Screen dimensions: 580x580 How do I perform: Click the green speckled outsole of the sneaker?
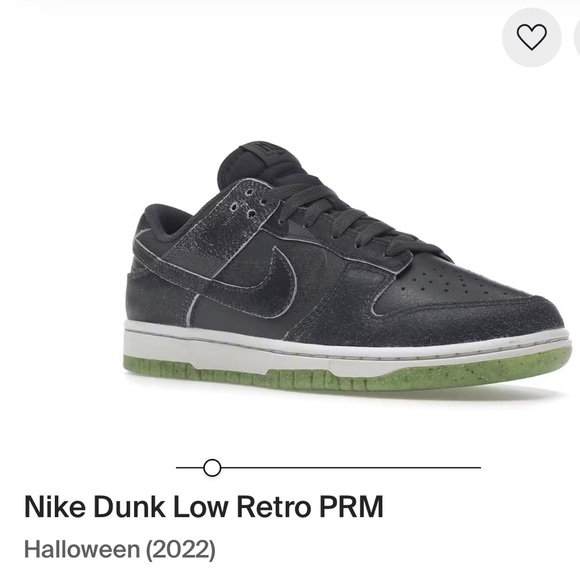344,372
